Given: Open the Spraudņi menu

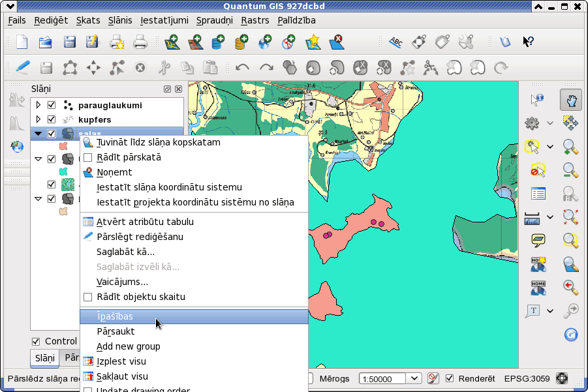Looking at the screenshot, I should pyautogui.click(x=215, y=20).
